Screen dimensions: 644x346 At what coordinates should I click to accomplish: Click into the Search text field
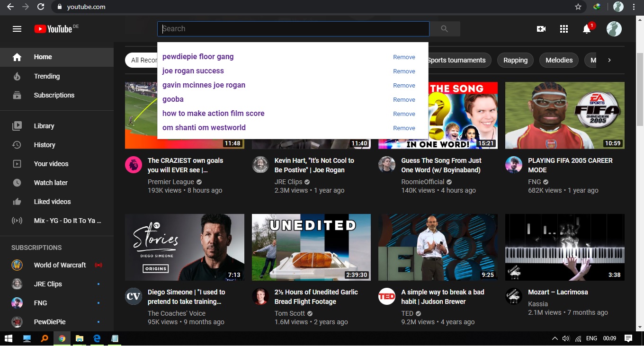pos(293,29)
